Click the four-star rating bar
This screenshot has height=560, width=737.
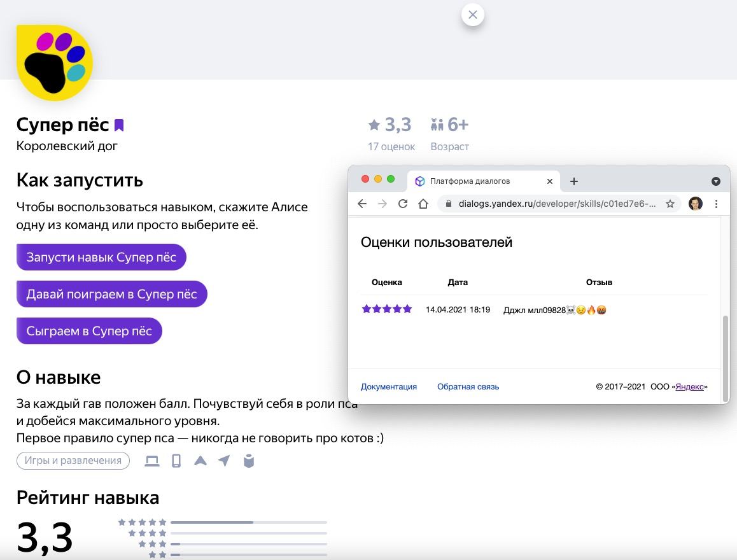click(249, 533)
